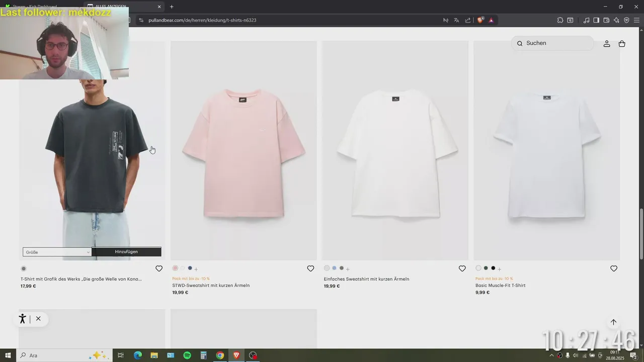Open the Windows Start menu
644x362 pixels.
click(8, 355)
